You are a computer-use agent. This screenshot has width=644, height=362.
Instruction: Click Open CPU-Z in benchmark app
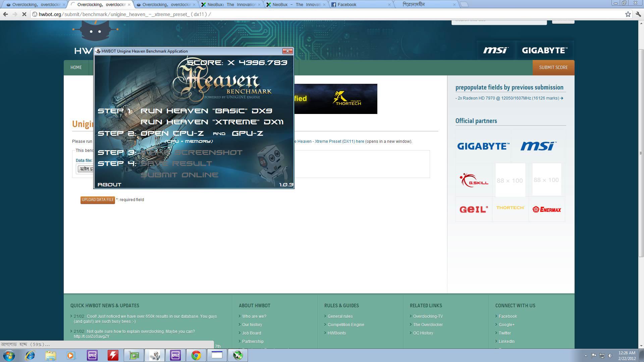click(172, 133)
